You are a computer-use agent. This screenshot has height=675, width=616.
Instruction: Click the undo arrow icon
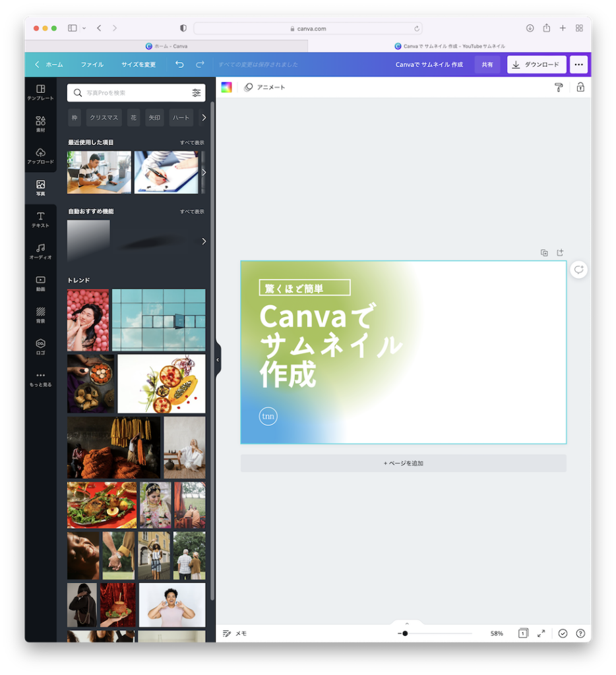click(x=179, y=65)
